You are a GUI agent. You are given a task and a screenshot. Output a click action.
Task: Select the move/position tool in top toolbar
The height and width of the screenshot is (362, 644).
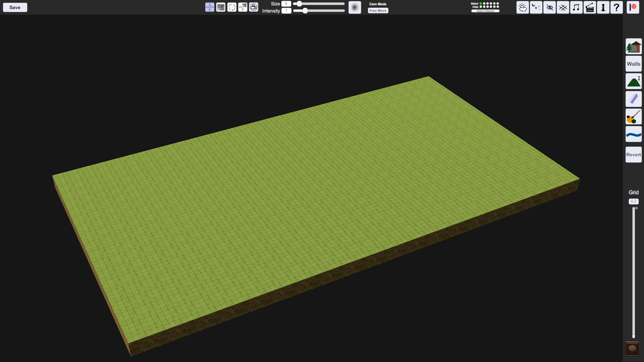pyautogui.click(x=209, y=8)
